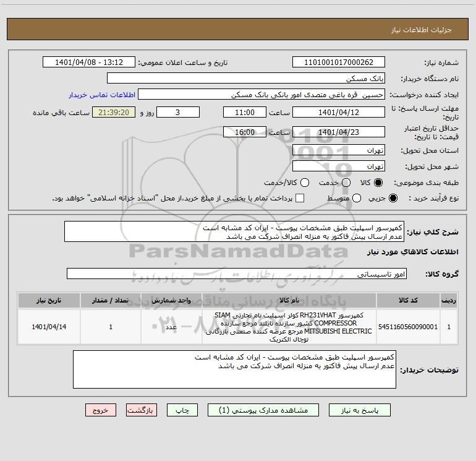The image size is (476, 461).
Task: Click the announcement date field 1401/04/08 - 13:12
Action: coord(89,62)
